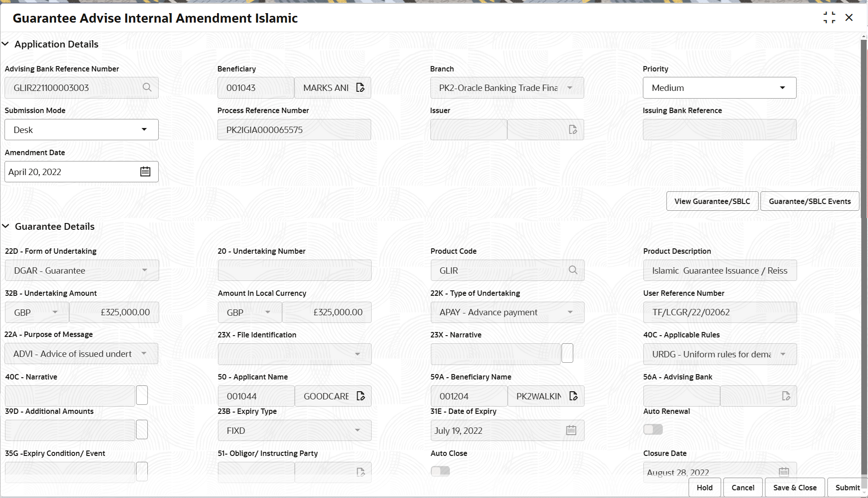Open Applicant Name details icon
868x498 pixels.
[361, 396]
